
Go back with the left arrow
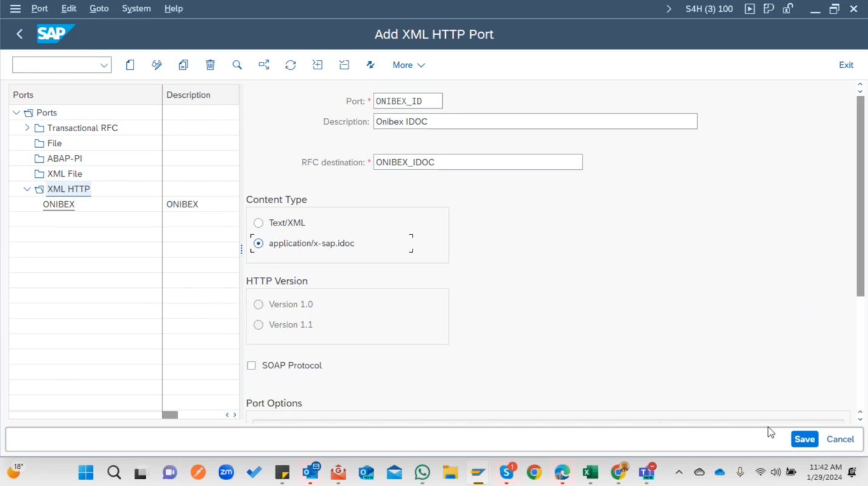pyautogui.click(x=19, y=34)
